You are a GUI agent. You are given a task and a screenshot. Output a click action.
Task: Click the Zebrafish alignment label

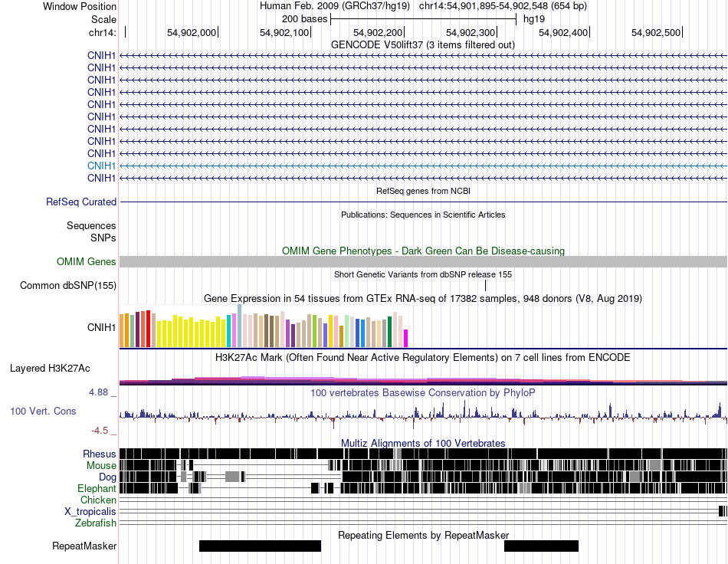[96, 523]
